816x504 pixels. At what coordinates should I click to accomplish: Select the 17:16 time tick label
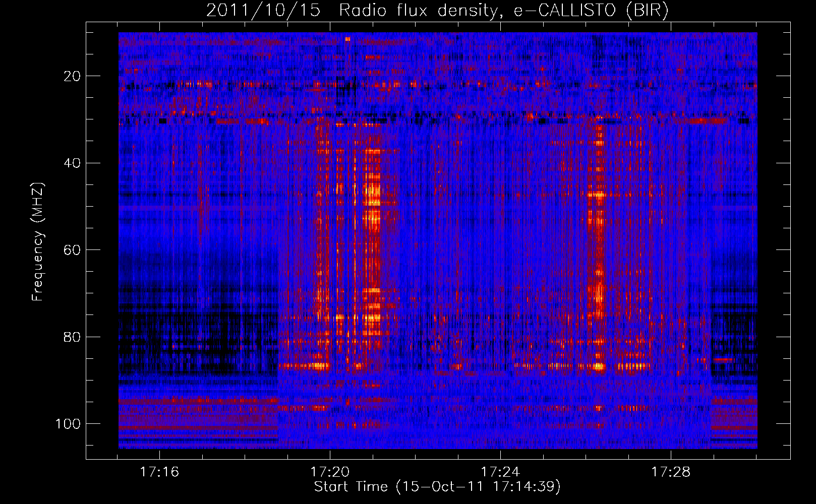point(159,472)
